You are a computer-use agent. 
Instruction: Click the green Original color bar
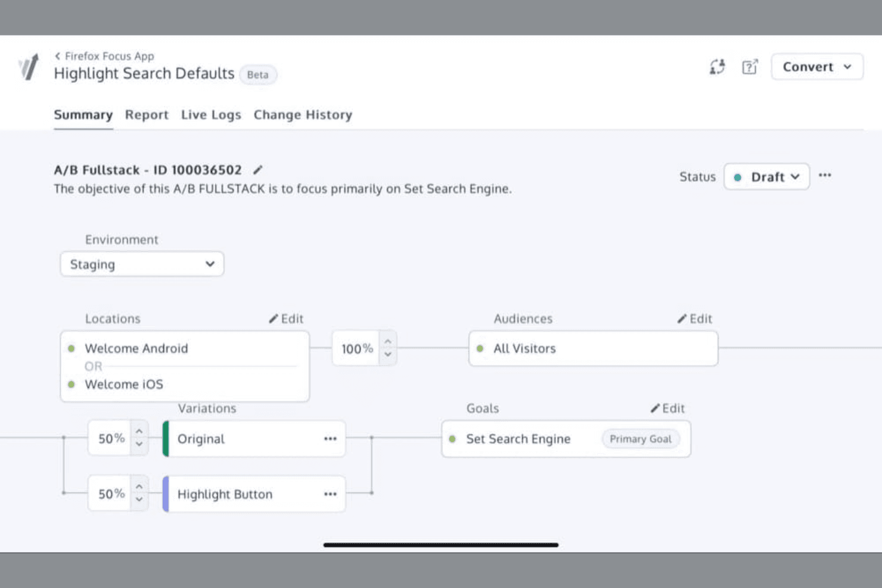pyautogui.click(x=166, y=438)
